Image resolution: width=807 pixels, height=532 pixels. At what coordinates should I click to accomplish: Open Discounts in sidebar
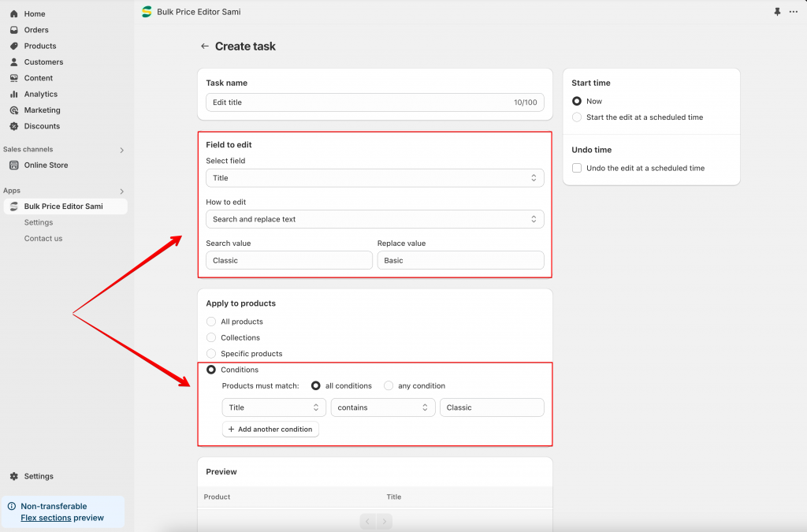(42, 126)
